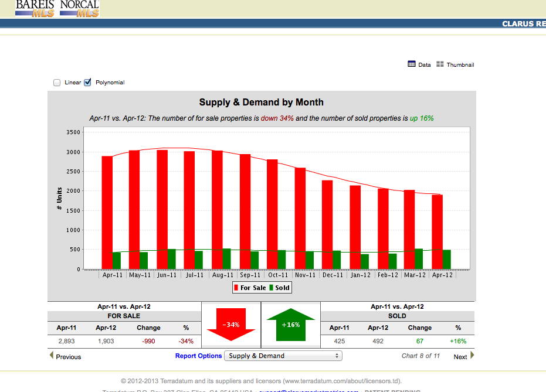Click the "Chart 8 of 11" indicator
Screen dimensions: 546x392
point(420,356)
